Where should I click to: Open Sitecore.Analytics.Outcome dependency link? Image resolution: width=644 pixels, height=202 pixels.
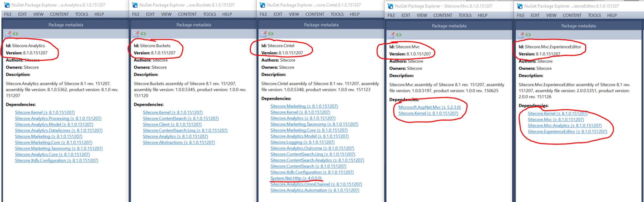point(312,148)
